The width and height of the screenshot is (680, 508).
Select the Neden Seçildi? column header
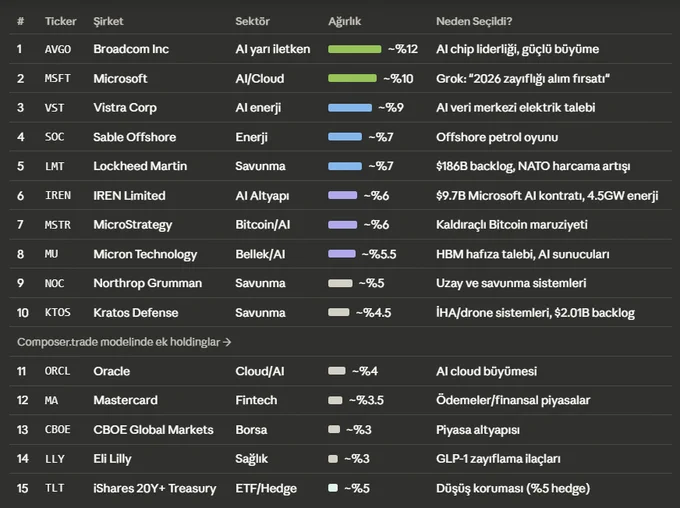(474, 21)
